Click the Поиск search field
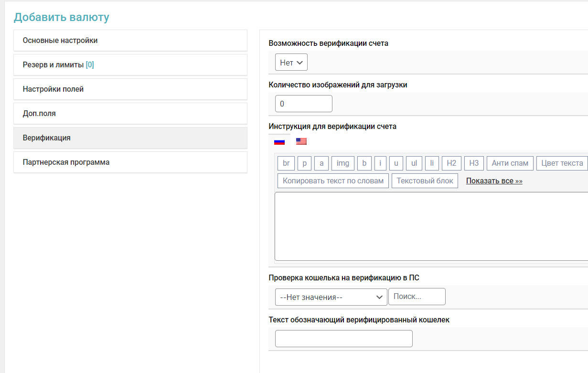 click(417, 297)
